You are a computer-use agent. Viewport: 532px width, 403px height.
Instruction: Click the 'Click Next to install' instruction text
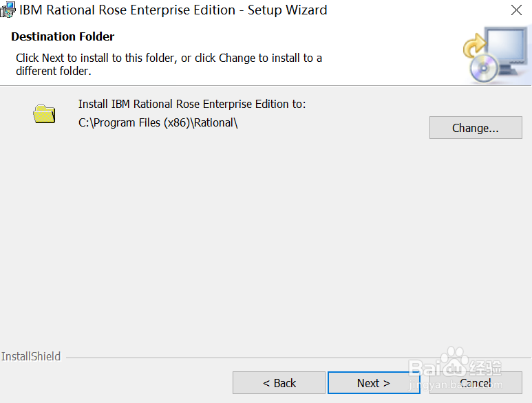(x=169, y=64)
